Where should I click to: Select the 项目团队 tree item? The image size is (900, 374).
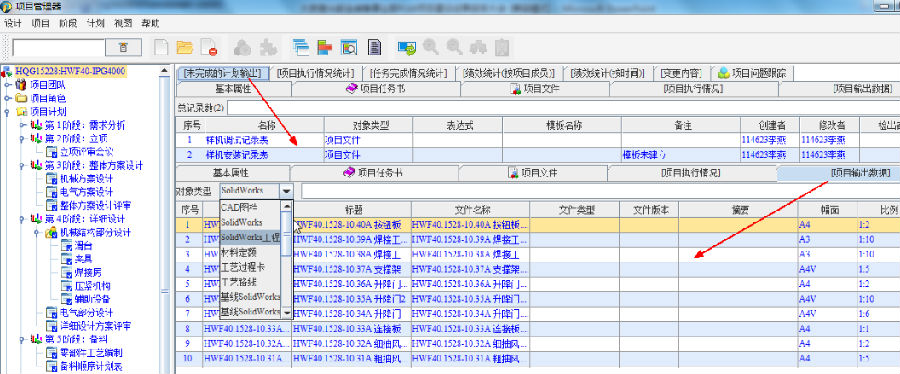tap(48, 85)
